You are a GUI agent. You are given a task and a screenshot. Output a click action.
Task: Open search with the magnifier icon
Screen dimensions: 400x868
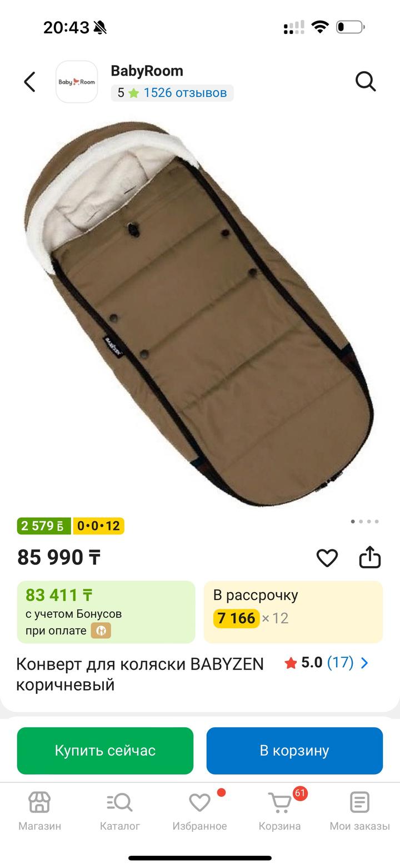pyautogui.click(x=366, y=82)
